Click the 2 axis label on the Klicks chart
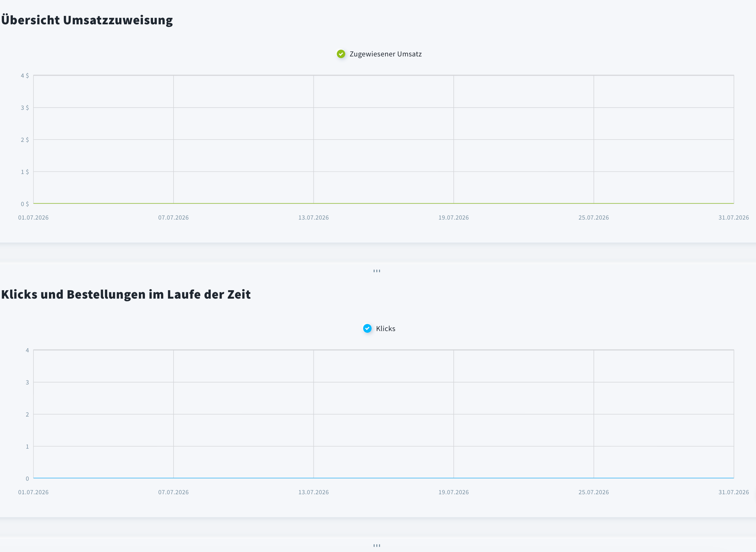This screenshot has width=756, height=552. (27, 415)
